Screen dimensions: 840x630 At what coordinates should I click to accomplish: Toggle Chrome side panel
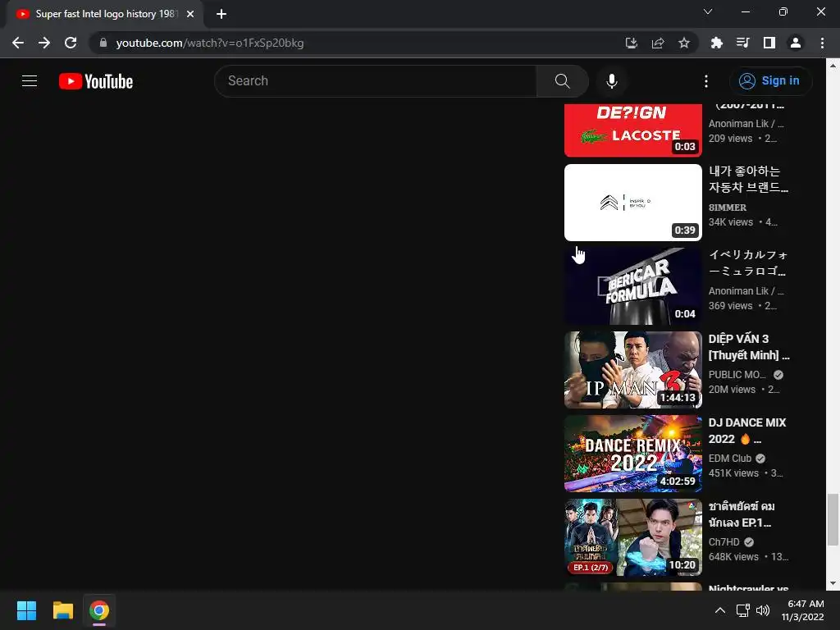[x=769, y=43]
